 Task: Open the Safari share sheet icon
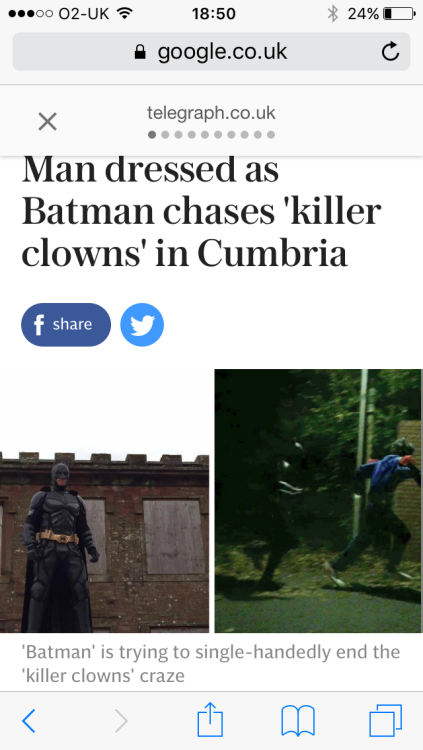tap(211, 719)
